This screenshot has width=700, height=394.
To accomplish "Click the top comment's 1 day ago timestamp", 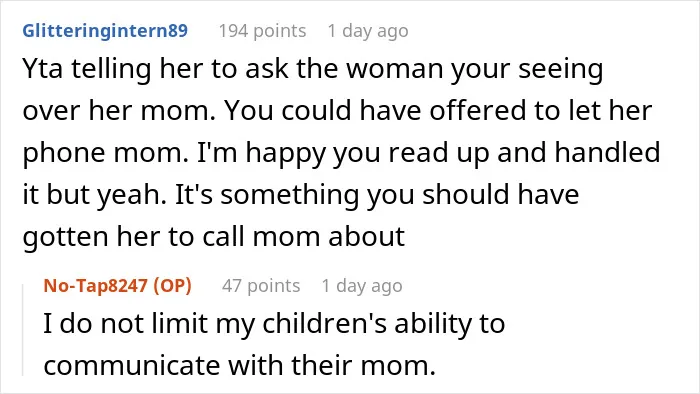I will (x=368, y=31).
